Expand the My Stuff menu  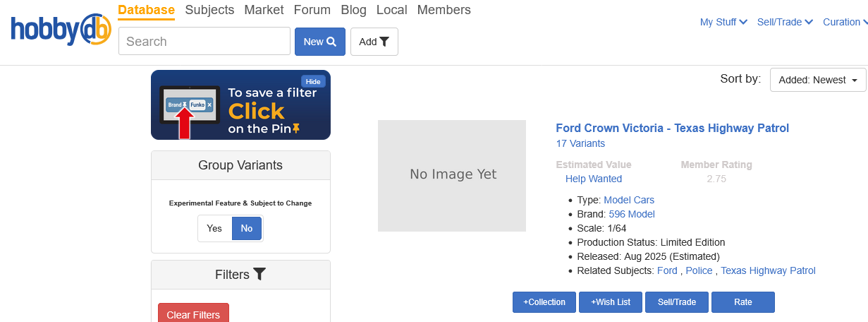pyautogui.click(x=723, y=22)
